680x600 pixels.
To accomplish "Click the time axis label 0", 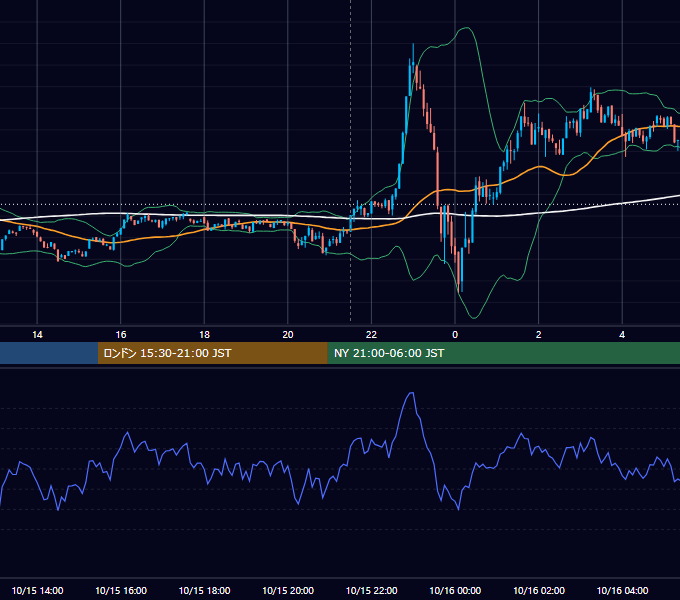I will coord(455,335).
